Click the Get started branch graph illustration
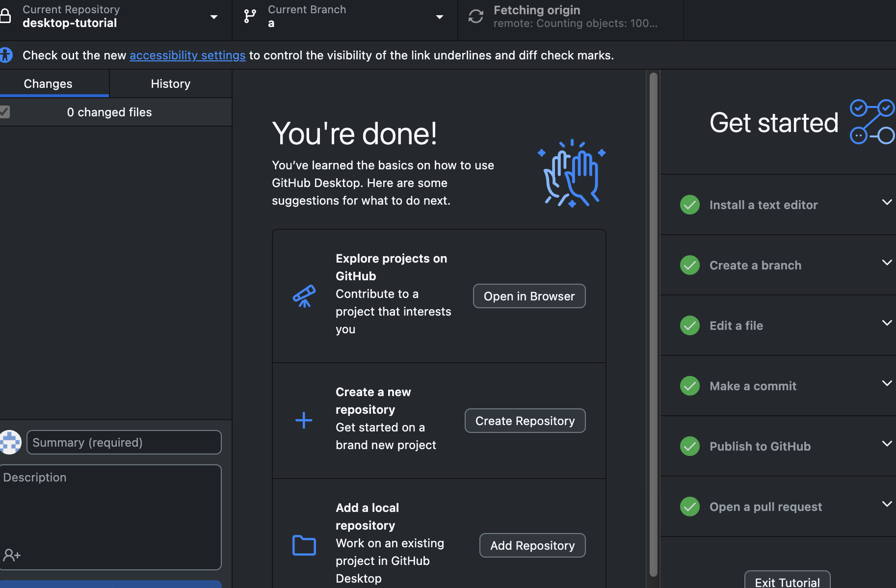The image size is (896, 588). tap(872, 122)
